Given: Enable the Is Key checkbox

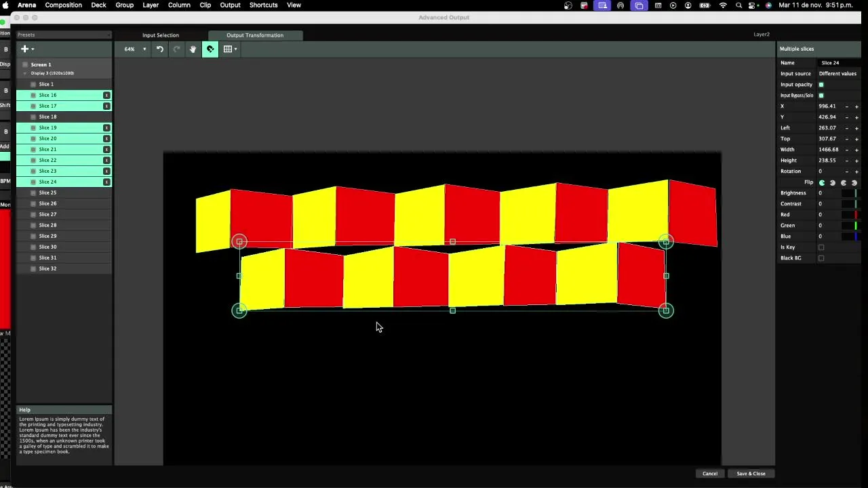Looking at the screenshot, I should coord(821,247).
